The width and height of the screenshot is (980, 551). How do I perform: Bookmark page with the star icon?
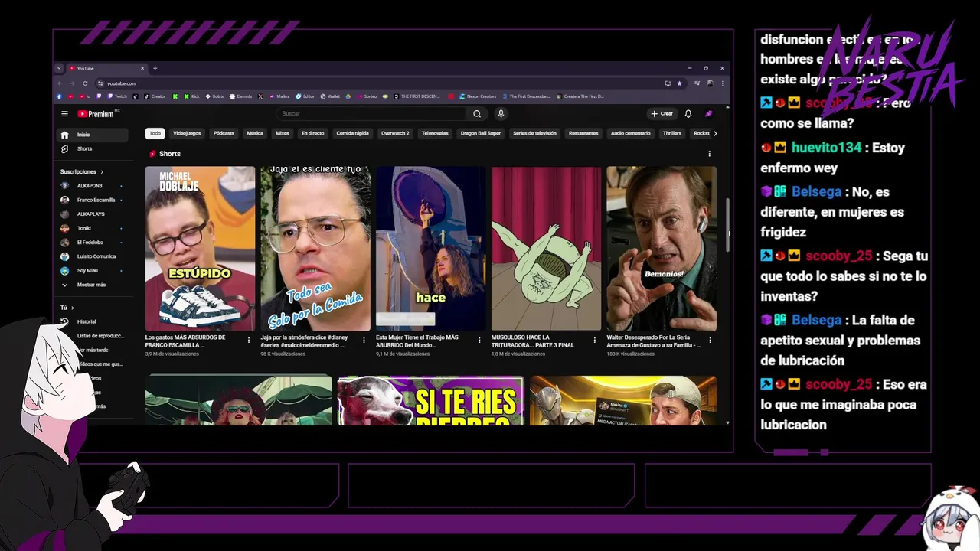tap(679, 83)
